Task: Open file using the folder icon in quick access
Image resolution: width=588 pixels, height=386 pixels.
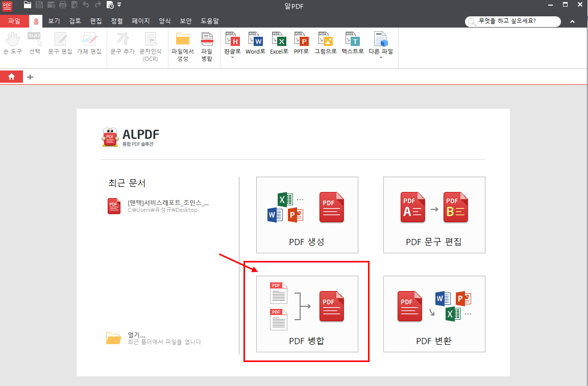Action: (28, 5)
